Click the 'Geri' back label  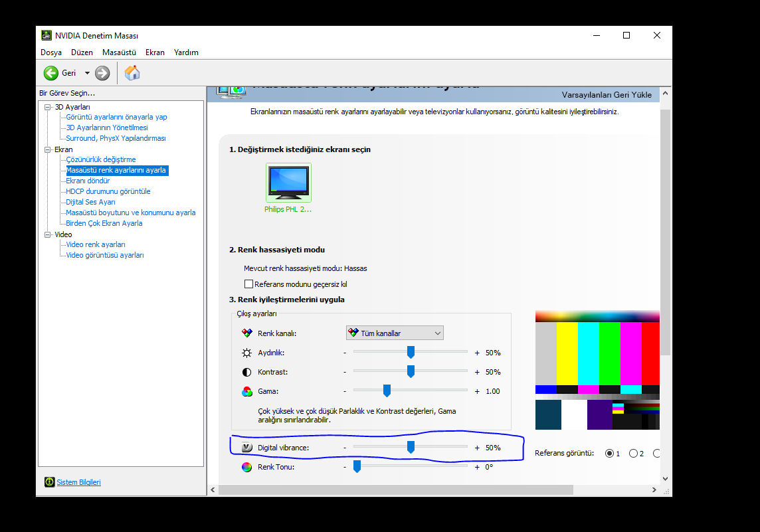pyautogui.click(x=69, y=73)
